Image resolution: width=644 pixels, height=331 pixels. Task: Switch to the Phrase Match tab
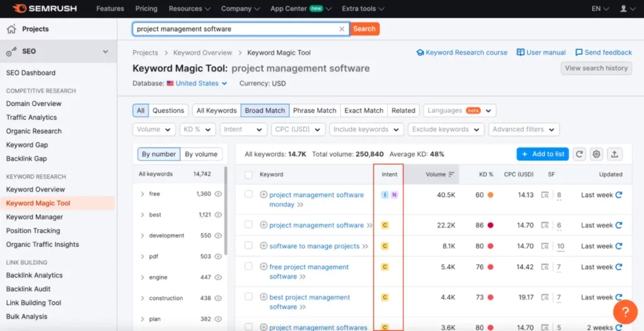(314, 111)
